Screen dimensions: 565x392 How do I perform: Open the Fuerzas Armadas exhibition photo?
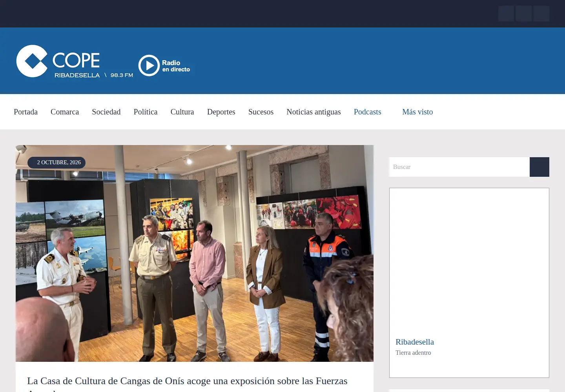pos(195,253)
